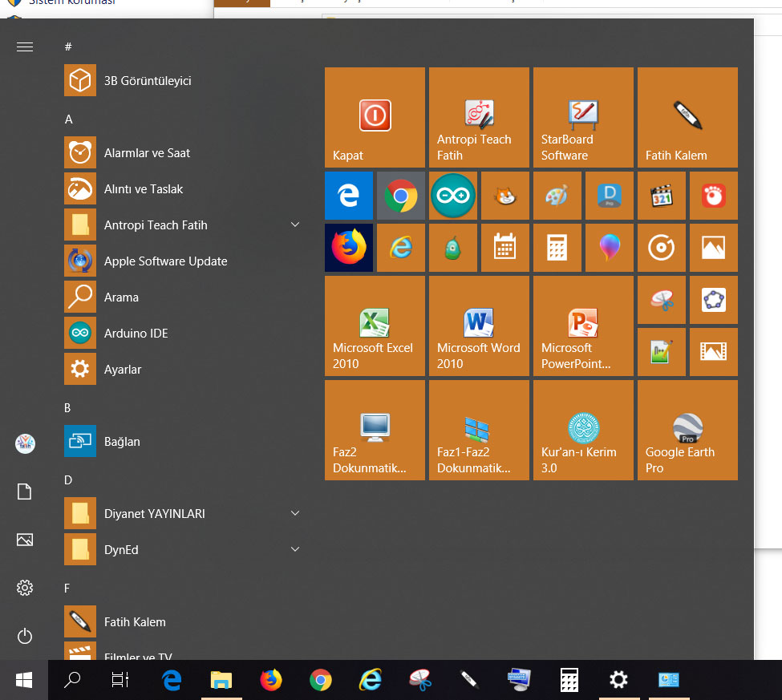Open Task View on the taskbar
The height and width of the screenshot is (700, 782).
click(120, 680)
